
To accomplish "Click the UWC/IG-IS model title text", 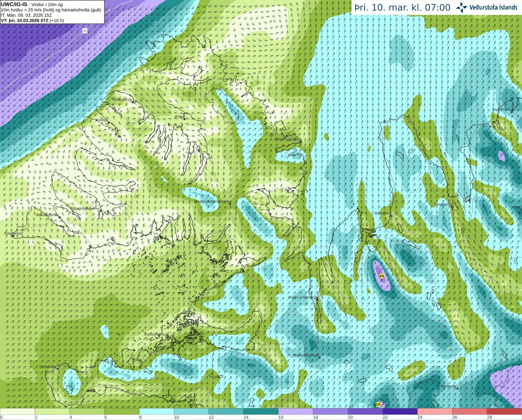I will coord(14,4).
